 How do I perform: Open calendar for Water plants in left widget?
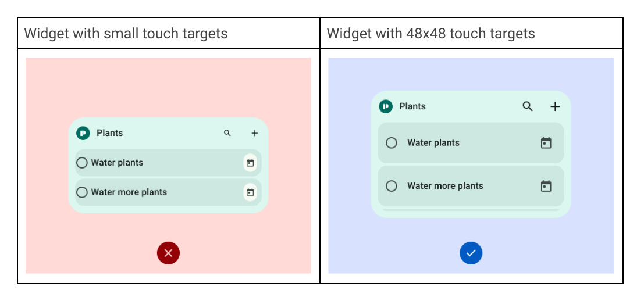[x=250, y=163]
